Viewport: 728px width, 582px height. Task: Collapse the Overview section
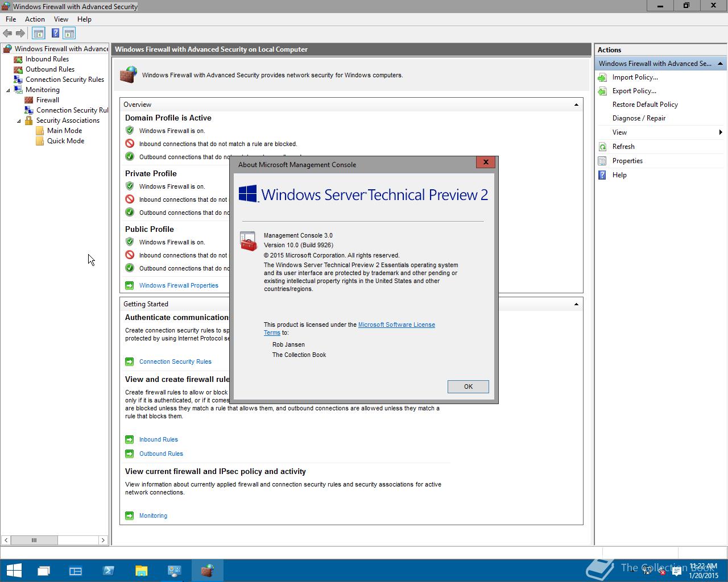(x=576, y=105)
